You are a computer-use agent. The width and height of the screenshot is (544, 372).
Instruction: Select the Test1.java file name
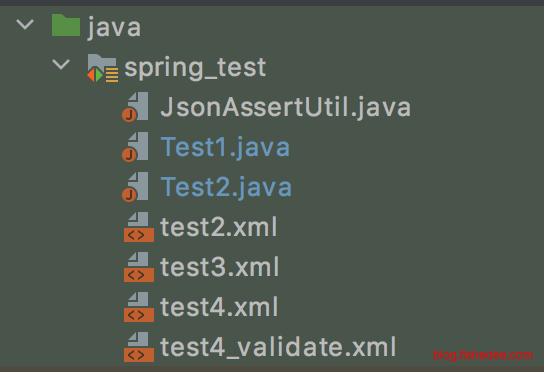point(225,147)
